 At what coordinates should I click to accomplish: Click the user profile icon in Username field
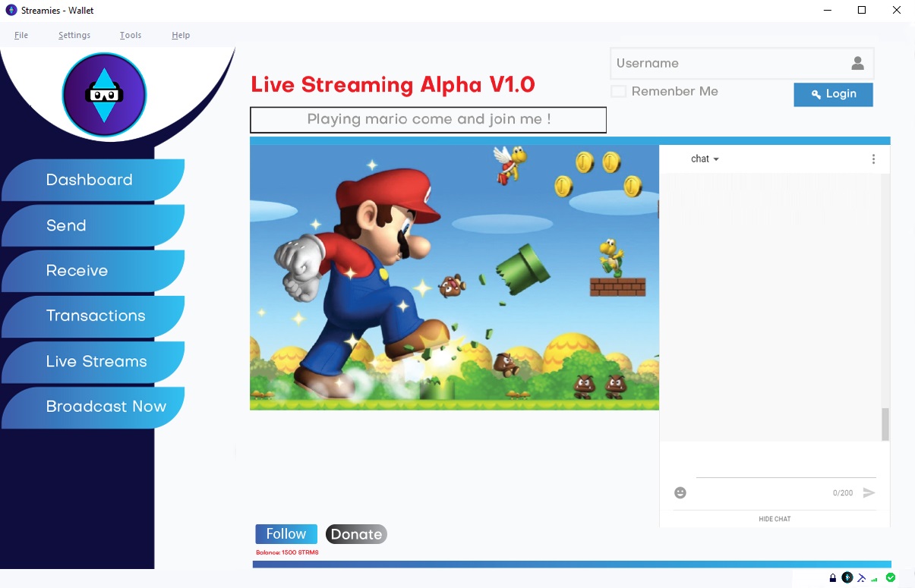pyautogui.click(x=858, y=63)
